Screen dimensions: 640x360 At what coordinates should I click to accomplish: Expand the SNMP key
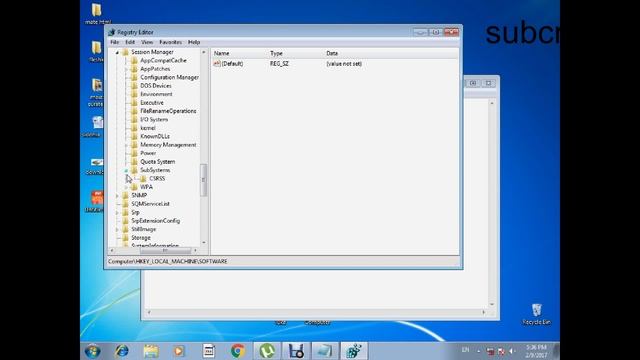click(x=117, y=196)
